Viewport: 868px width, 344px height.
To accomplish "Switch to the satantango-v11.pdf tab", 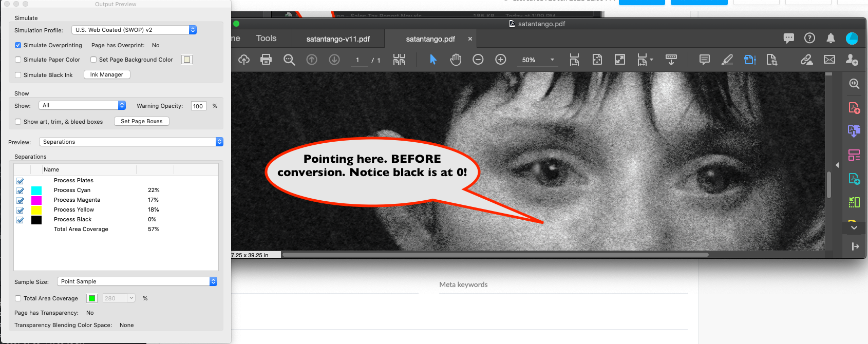I will [338, 39].
